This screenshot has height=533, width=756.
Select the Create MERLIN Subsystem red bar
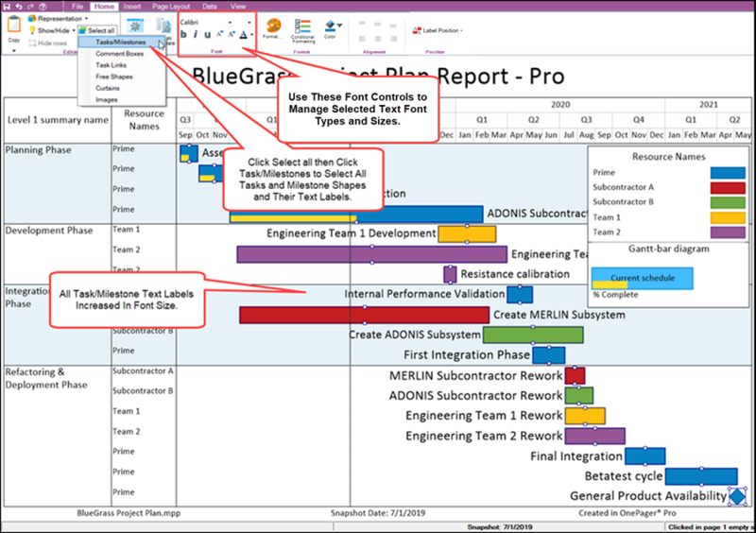pyautogui.click(x=364, y=315)
